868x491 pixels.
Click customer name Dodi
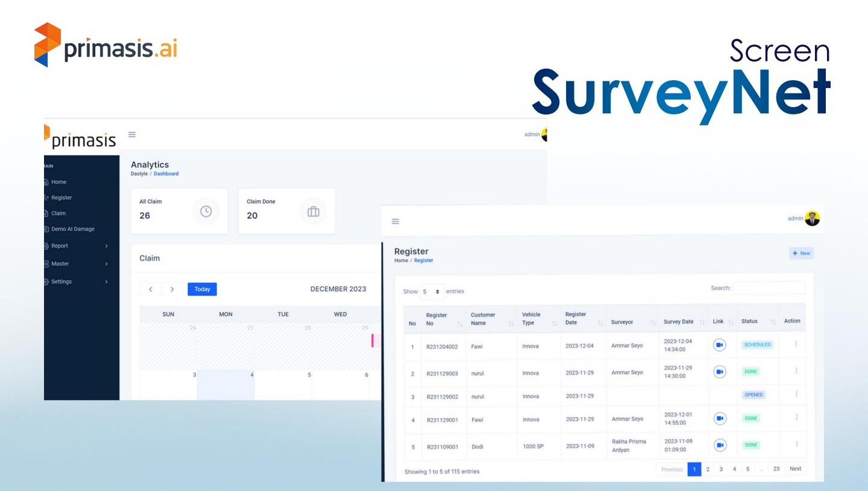pos(477,447)
